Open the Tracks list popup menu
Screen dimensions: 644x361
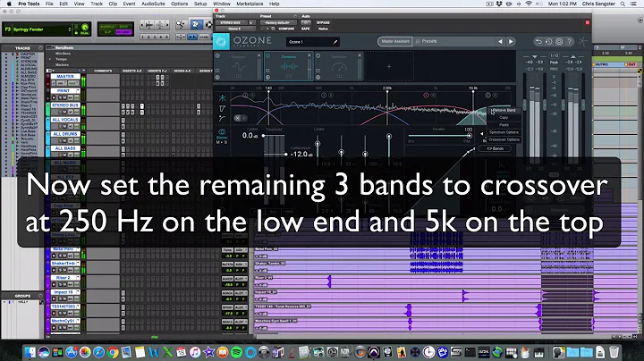tap(40, 48)
